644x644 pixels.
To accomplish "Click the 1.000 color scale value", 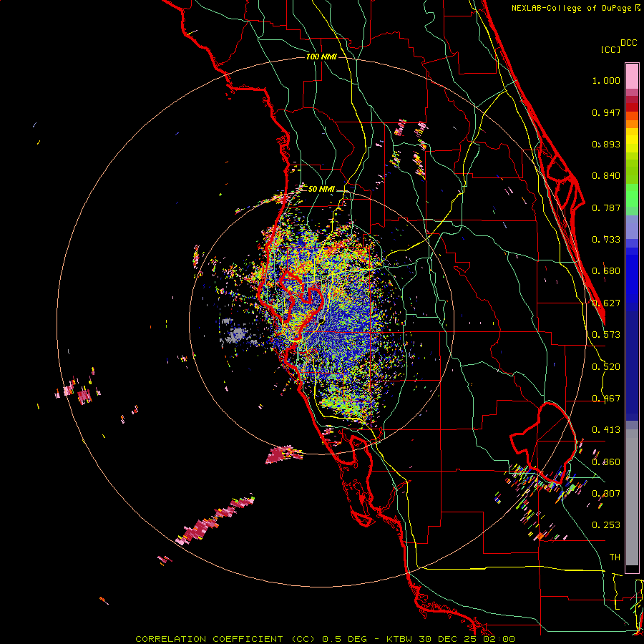I will (x=606, y=80).
